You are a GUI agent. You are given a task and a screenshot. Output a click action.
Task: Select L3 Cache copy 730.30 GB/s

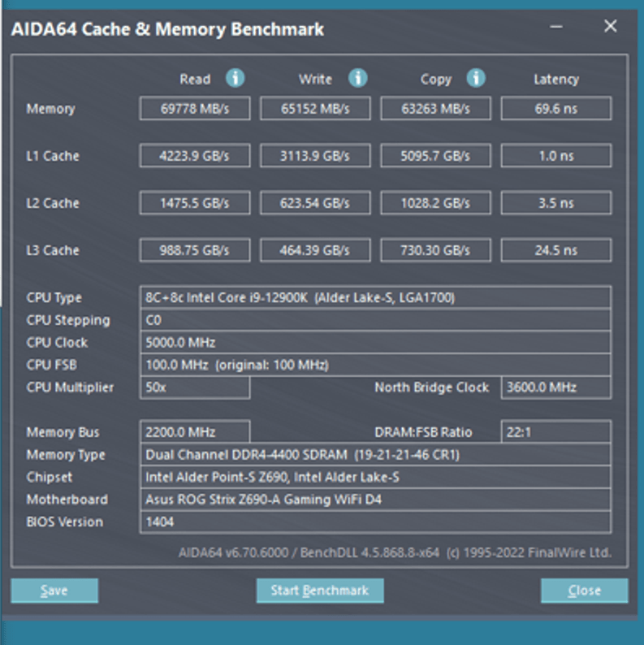(435, 250)
